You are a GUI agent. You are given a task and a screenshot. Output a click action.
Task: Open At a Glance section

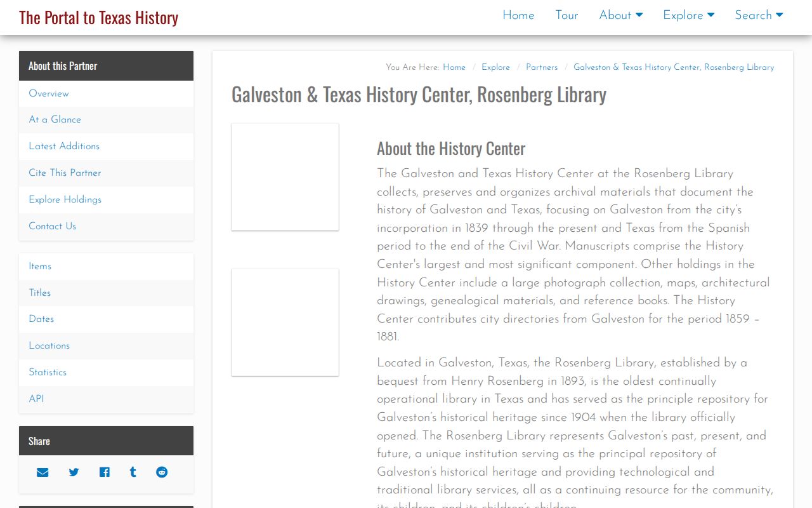click(x=106, y=120)
